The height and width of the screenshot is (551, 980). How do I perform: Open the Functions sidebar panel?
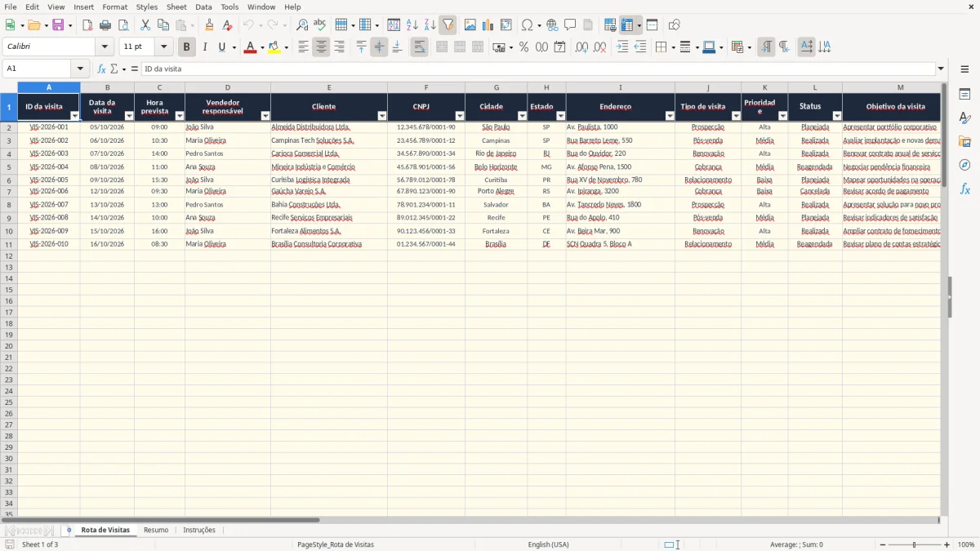[x=964, y=189]
